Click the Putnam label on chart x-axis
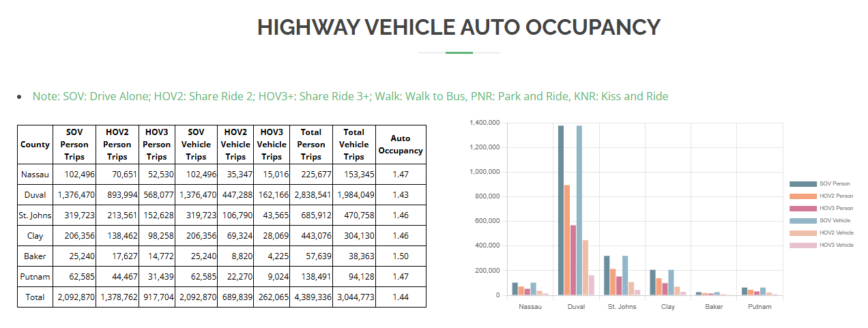 [x=759, y=307]
